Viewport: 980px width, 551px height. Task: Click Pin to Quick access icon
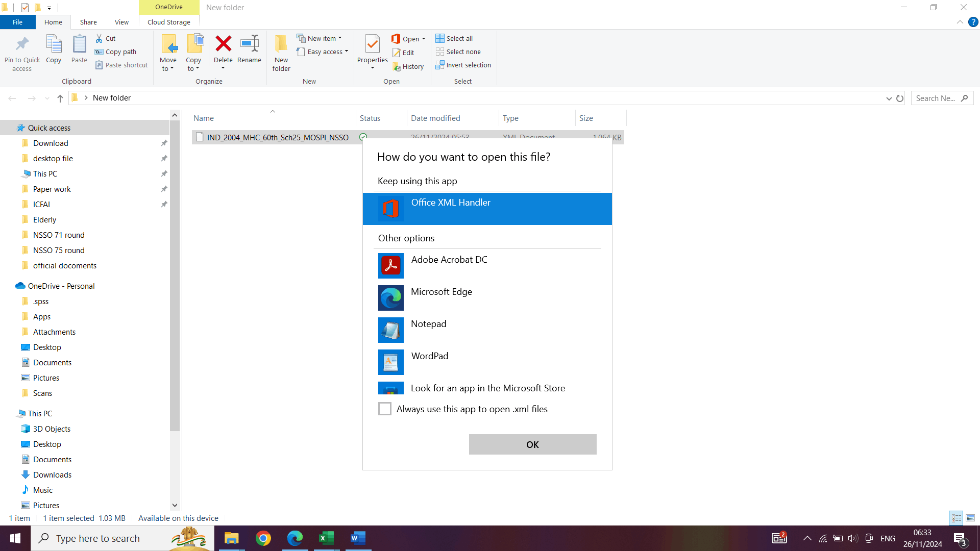(22, 44)
